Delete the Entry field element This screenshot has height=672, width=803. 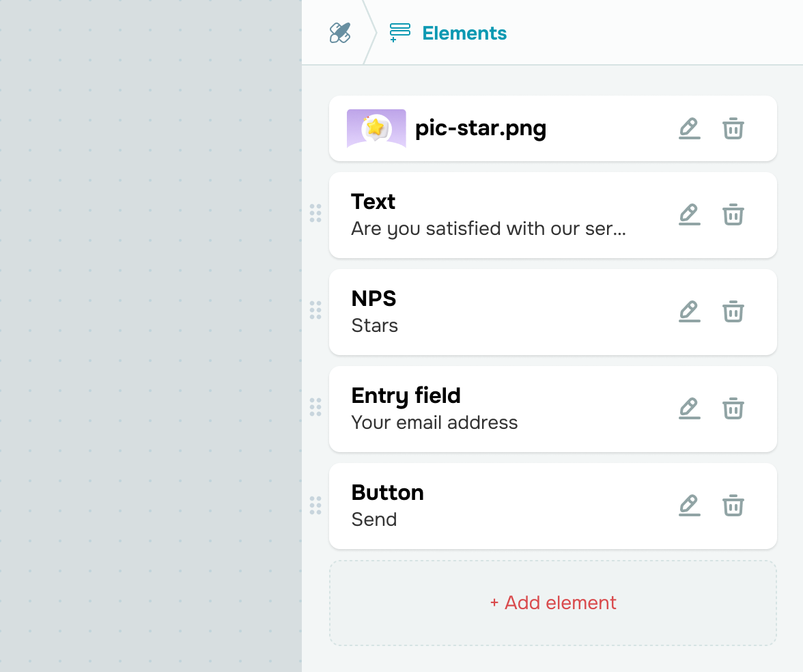(733, 408)
